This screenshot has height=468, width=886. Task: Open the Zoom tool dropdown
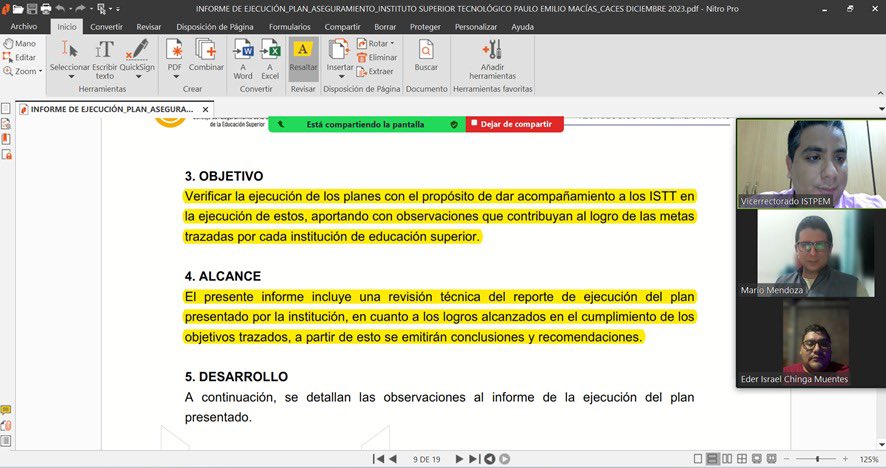(x=41, y=71)
